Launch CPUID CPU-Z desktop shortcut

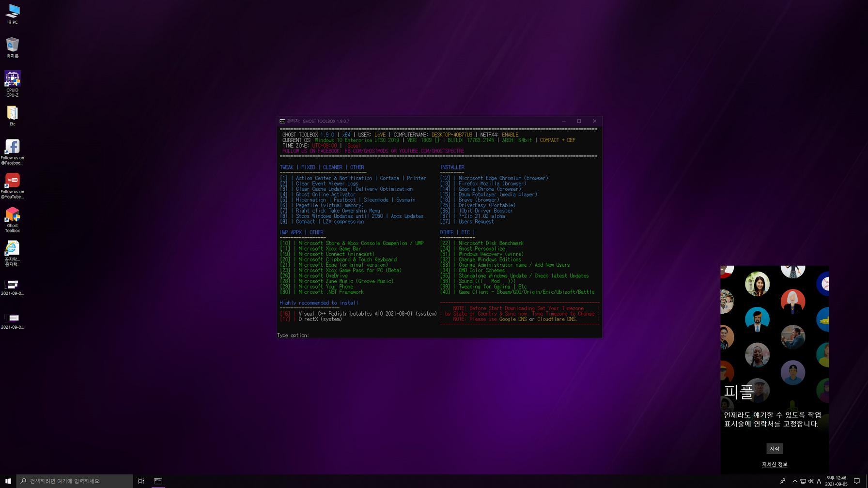click(13, 84)
